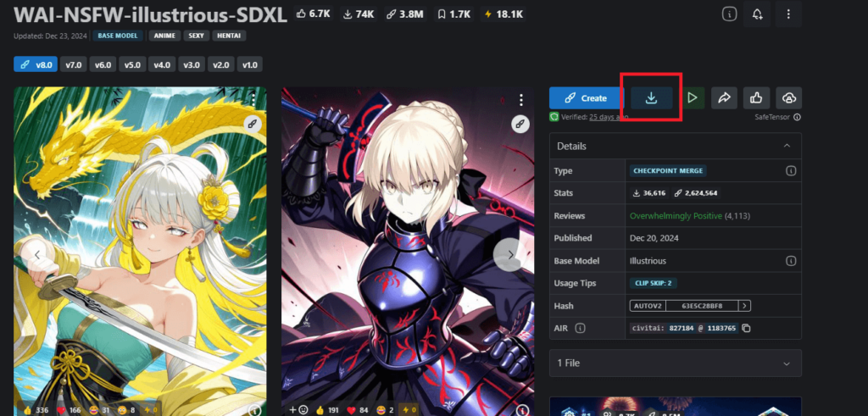The height and width of the screenshot is (416, 868).
Task: Go to next image with right arrow
Action: [x=509, y=255]
